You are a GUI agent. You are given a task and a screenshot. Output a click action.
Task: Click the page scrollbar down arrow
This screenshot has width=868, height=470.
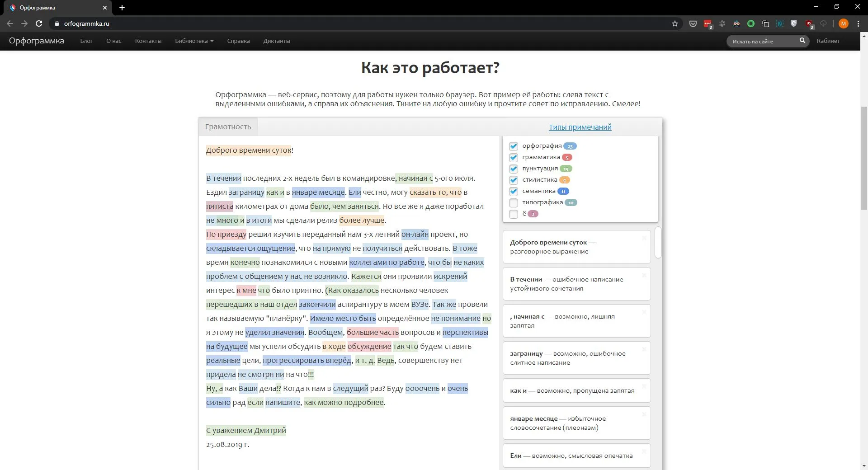[x=864, y=466]
